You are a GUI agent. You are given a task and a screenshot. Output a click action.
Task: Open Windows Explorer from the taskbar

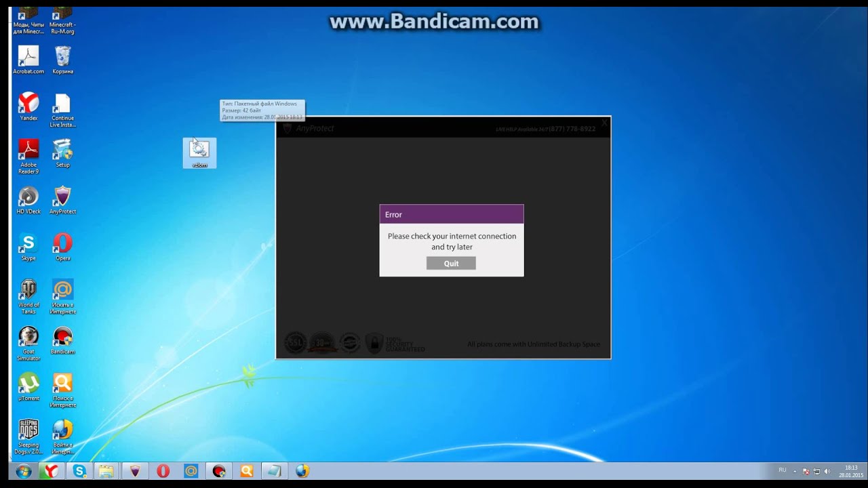106,471
